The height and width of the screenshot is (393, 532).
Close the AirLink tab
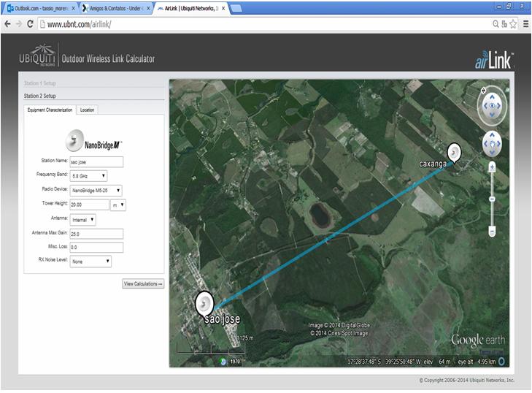coord(223,9)
